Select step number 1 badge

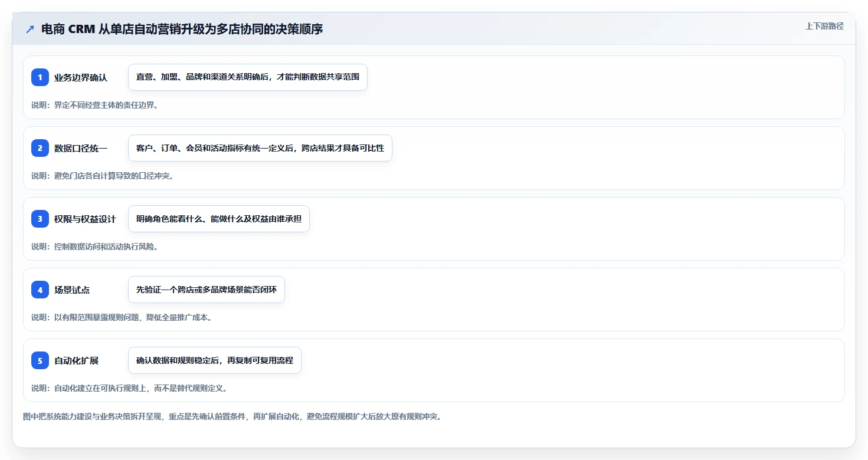click(x=40, y=77)
